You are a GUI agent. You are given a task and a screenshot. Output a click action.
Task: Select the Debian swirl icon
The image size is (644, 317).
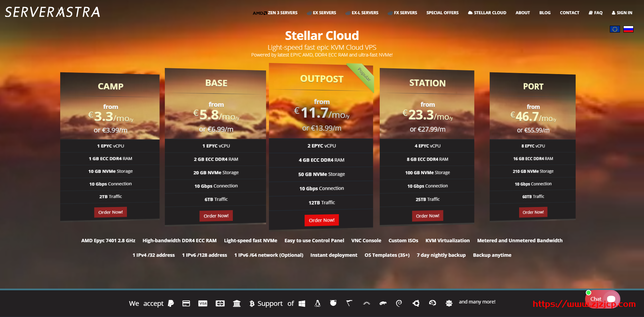tap(399, 303)
